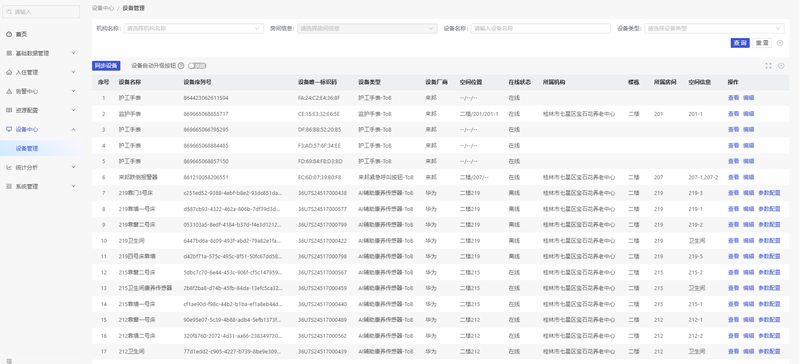Screen dimensions: 800x364
Task: Open the 设备类型 dropdown
Action: click(x=714, y=29)
